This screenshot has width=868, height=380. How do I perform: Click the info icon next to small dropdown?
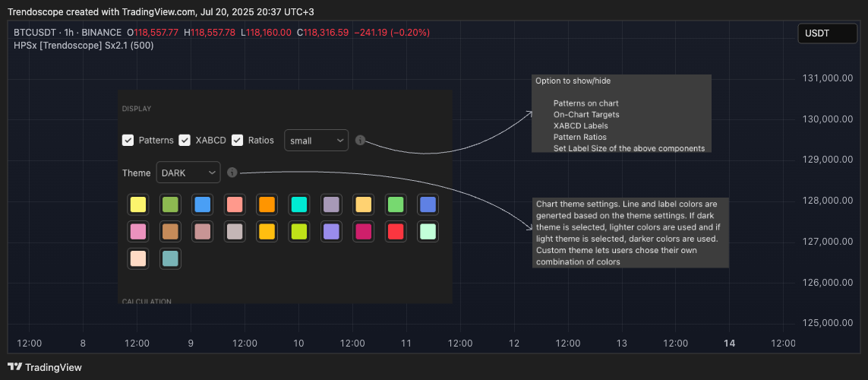(x=360, y=140)
